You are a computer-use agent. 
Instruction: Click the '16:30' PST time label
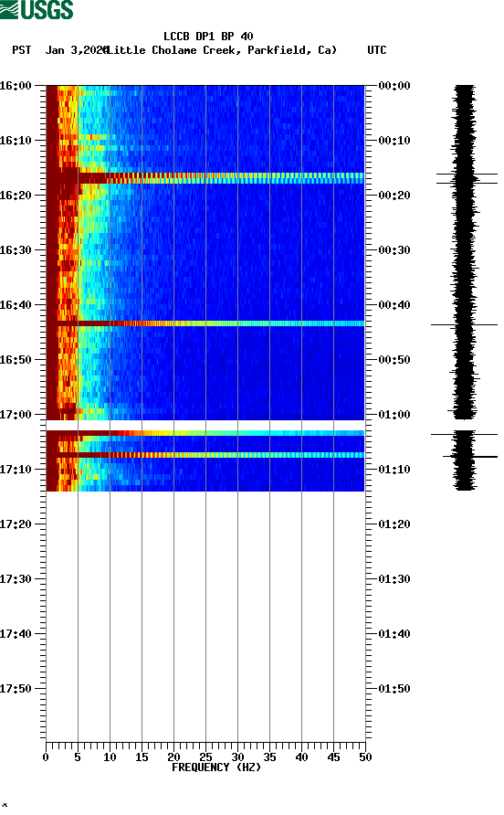coord(16,250)
